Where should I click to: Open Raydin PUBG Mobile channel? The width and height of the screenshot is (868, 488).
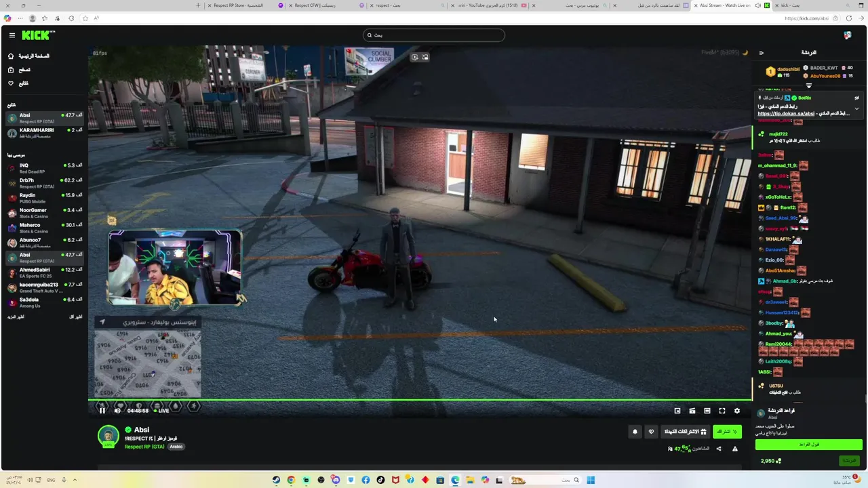tap(44, 198)
